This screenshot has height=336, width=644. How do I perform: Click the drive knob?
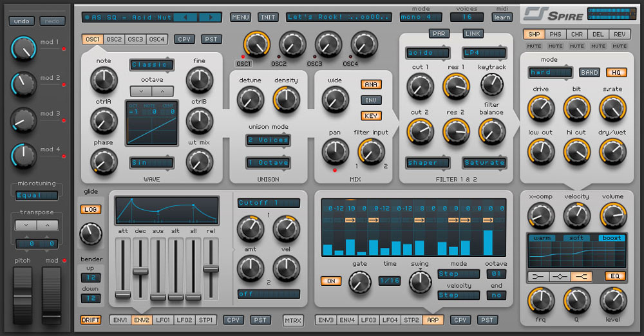point(541,108)
